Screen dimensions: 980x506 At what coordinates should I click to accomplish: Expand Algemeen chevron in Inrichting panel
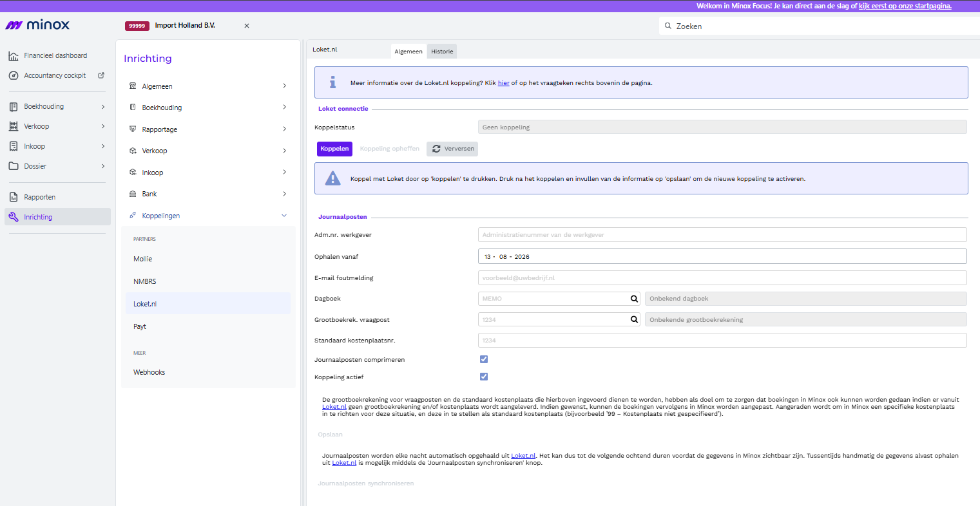(x=285, y=86)
